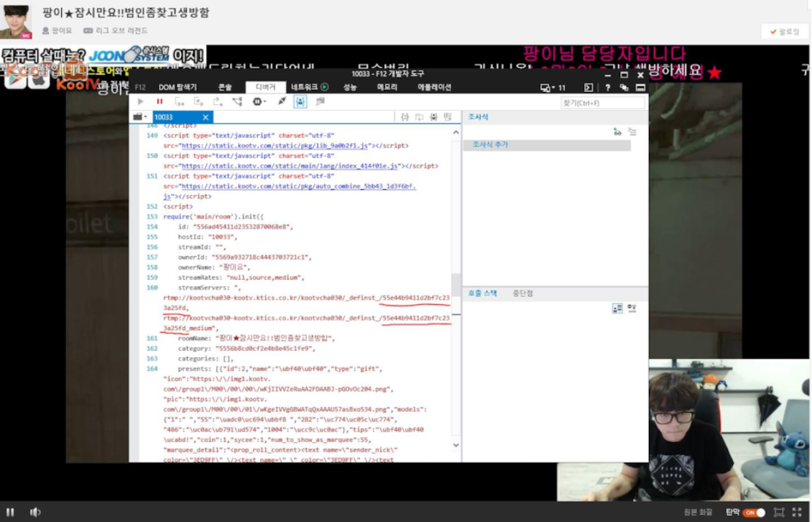Viewport: 812px width, 522px height.
Task: Click the 조사식 추가 entry
Action: pos(548,145)
